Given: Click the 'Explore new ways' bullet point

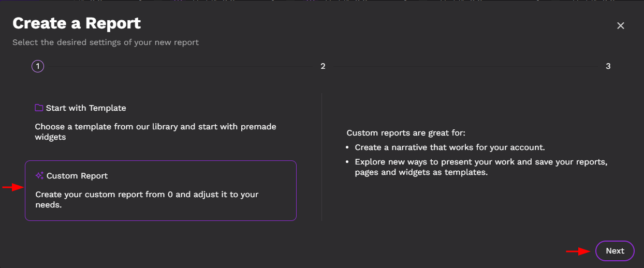Looking at the screenshot, I should [x=481, y=167].
